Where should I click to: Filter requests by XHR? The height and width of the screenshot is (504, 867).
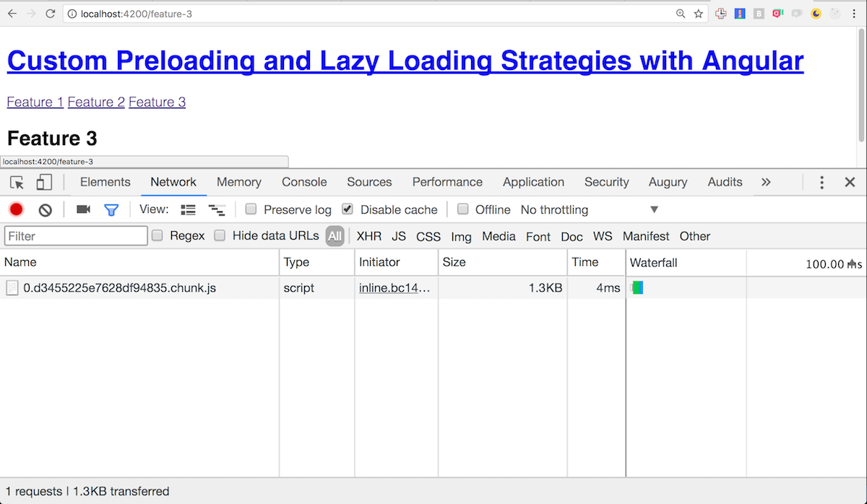tap(369, 236)
